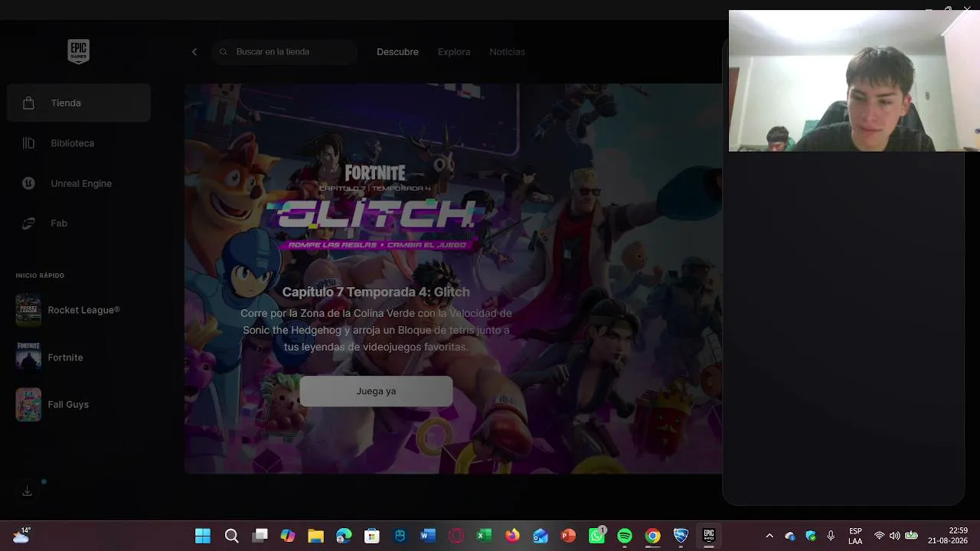Open the downloads icon at the sidebar bottom
980x551 pixels.
tap(28, 491)
